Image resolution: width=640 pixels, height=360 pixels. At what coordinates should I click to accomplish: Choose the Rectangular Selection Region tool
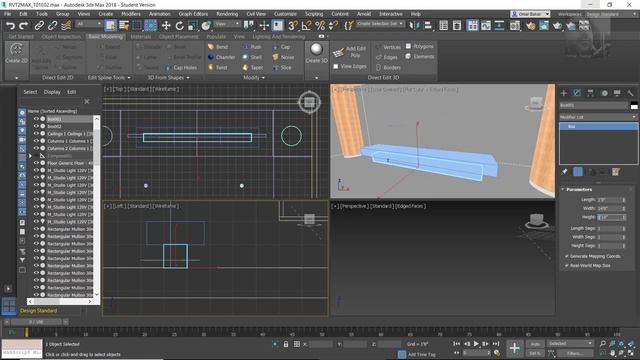point(137,26)
